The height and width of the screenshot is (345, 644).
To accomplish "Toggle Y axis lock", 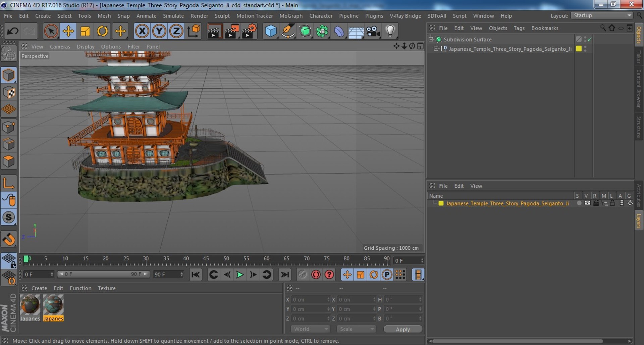I will click(x=159, y=31).
